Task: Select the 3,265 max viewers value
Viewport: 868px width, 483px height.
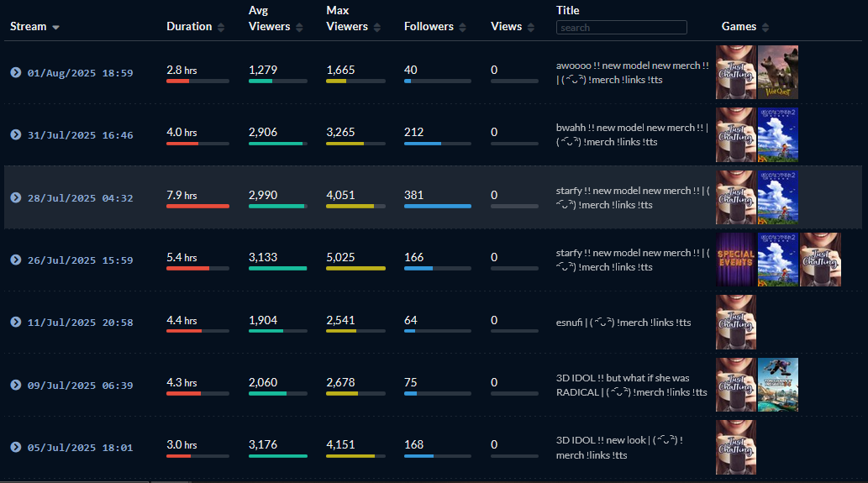Action: [x=340, y=132]
